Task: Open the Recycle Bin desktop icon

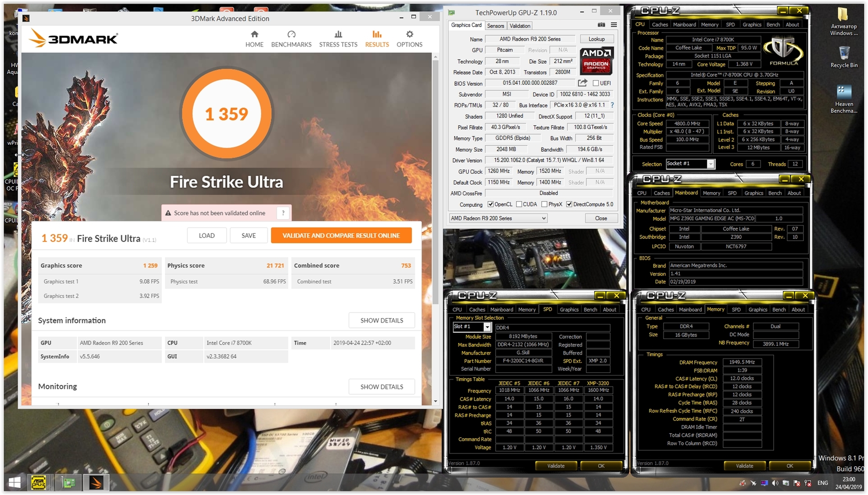Action: point(844,57)
